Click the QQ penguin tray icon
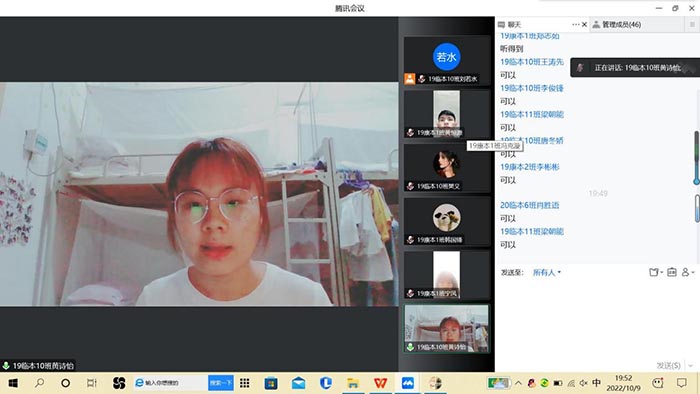 [x=531, y=383]
